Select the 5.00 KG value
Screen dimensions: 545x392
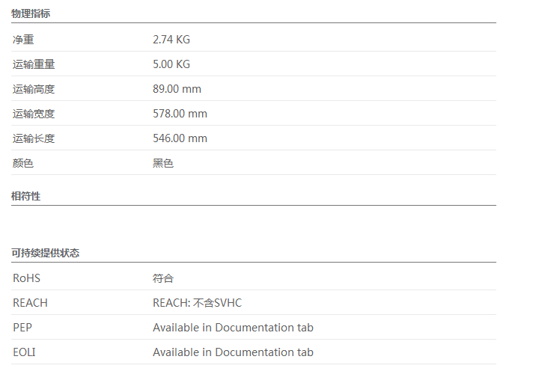click(171, 64)
